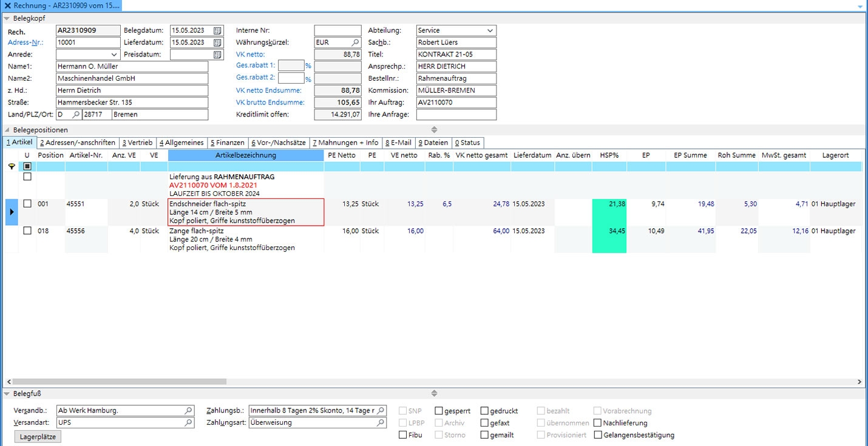Follow the Adress-Nr. link label
Image resolution: width=868 pixels, height=446 pixels.
[x=25, y=42]
